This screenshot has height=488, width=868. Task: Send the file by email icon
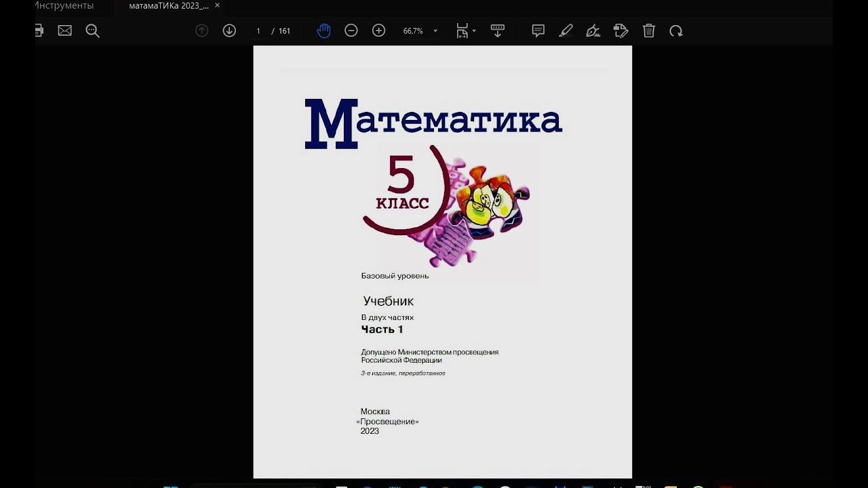[x=65, y=30]
